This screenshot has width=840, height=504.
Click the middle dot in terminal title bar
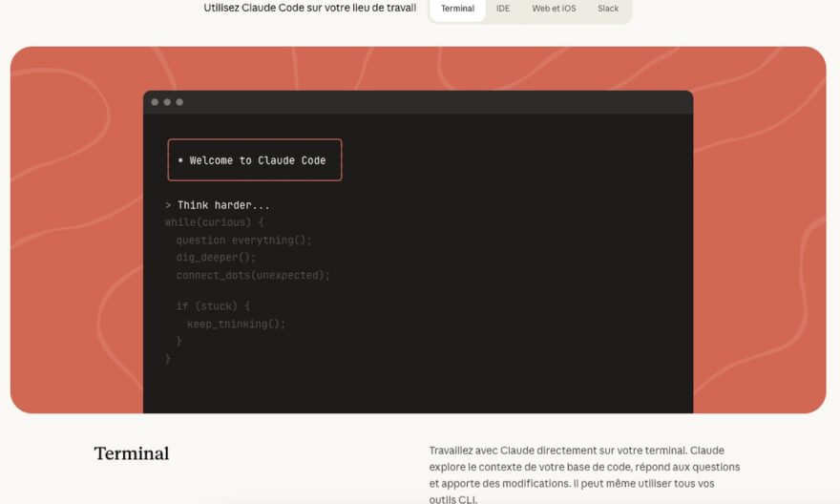coord(167,102)
